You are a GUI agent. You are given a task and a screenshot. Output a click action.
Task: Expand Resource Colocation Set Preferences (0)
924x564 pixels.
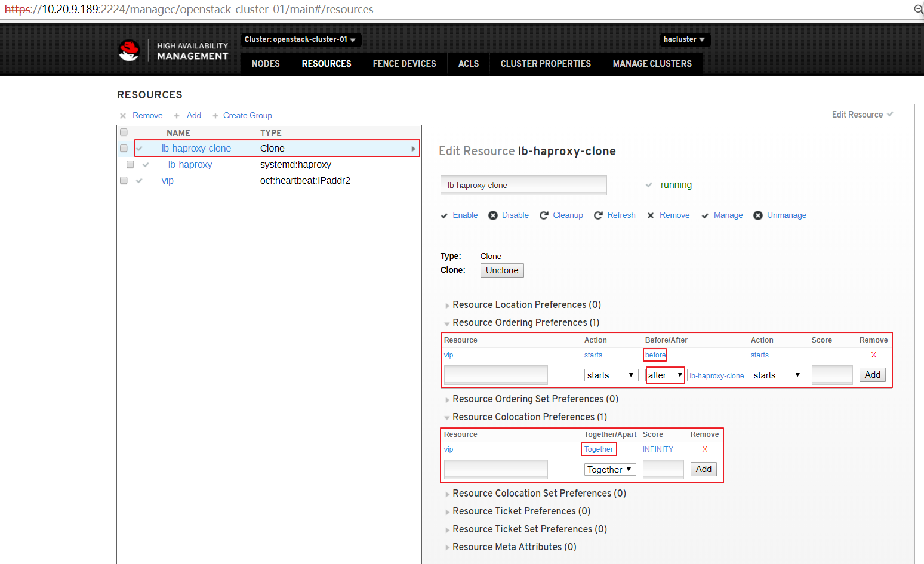pos(539,494)
